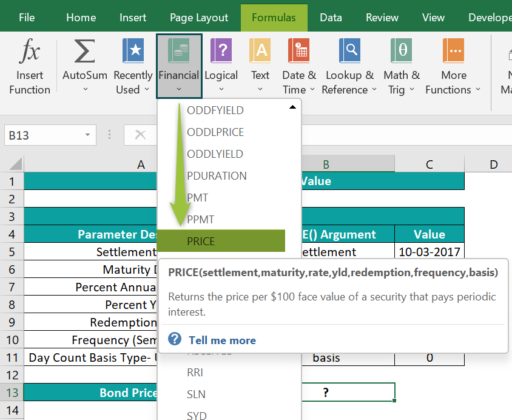Open the Review tab
This screenshot has height=420, width=512.
pyautogui.click(x=382, y=18)
